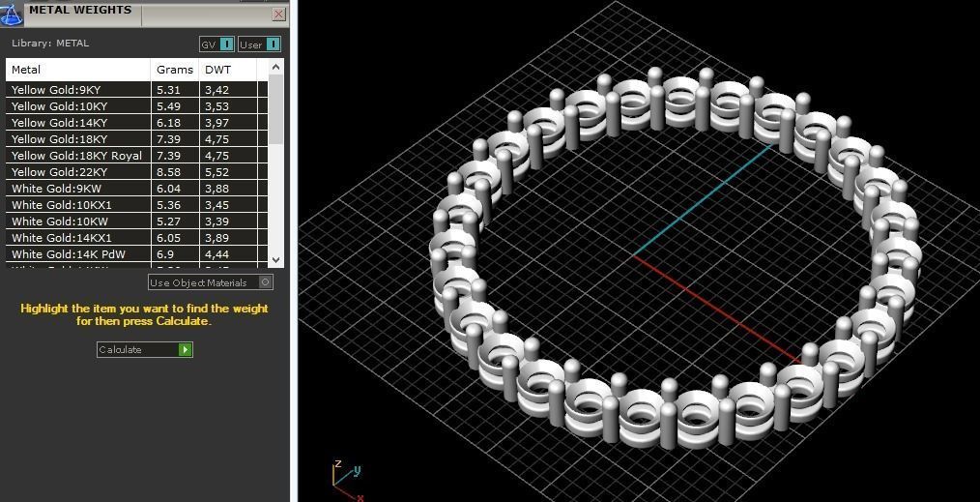Click the table scrollbar's up arrow

[x=276, y=67]
